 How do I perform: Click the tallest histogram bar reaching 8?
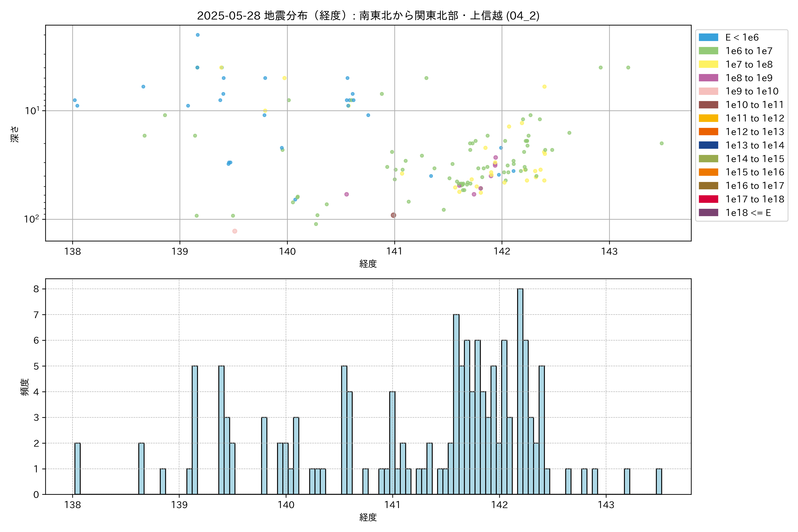[520, 391]
